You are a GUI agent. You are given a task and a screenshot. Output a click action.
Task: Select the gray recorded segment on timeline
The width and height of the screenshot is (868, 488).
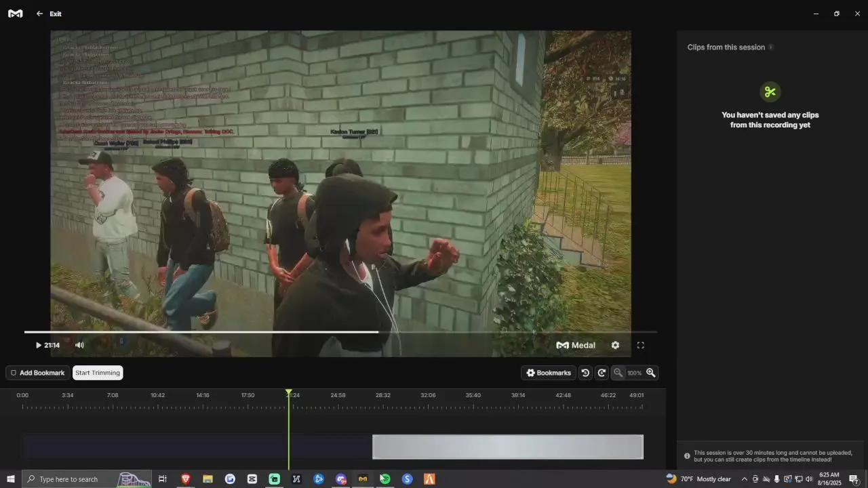click(508, 447)
